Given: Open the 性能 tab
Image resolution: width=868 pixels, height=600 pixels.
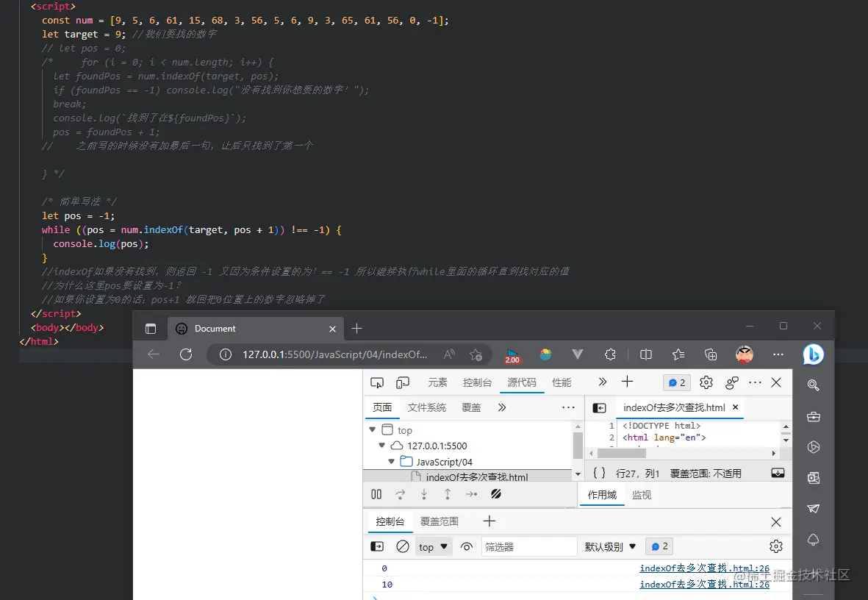Looking at the screenshot, I should pos(562,382).
